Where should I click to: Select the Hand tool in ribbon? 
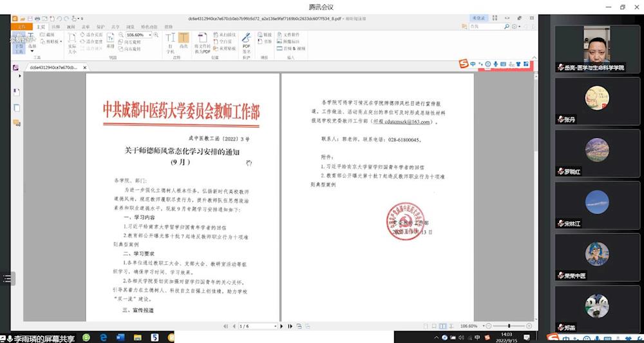(x=19, y=43)
